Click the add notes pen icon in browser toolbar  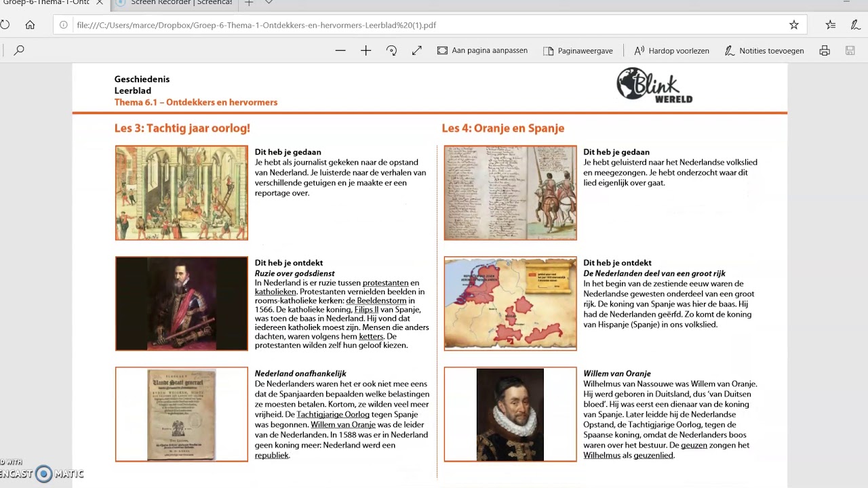click(855, 25)
